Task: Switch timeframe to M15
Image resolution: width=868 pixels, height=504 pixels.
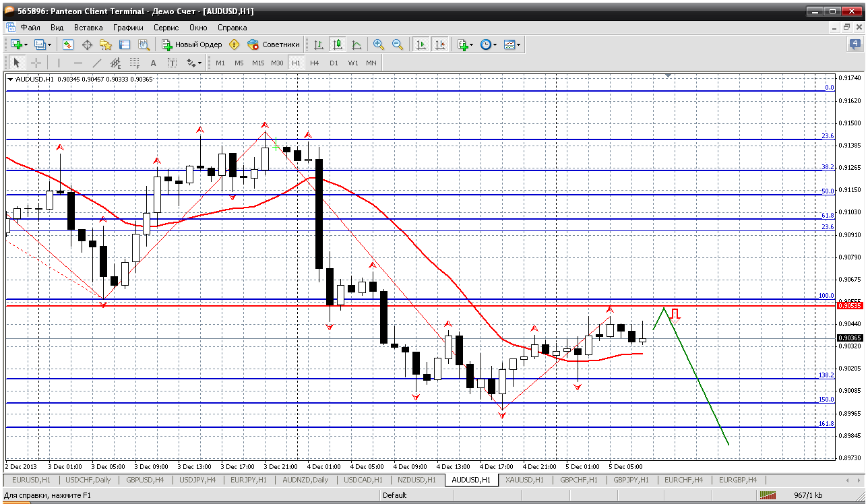Action: 258,63
